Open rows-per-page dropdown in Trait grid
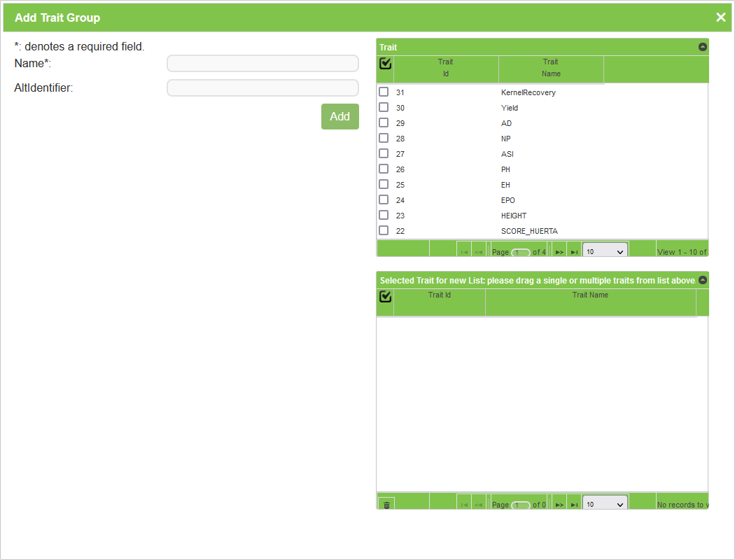This screenshot has height=560, width=735. tap(605, 251)
